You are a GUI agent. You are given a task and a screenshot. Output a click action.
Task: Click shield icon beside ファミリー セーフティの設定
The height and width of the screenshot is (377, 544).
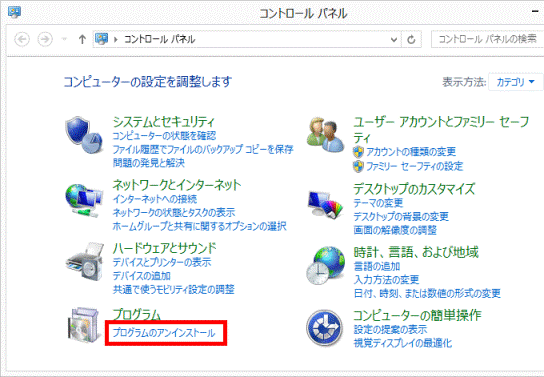[x=358, y=166]
